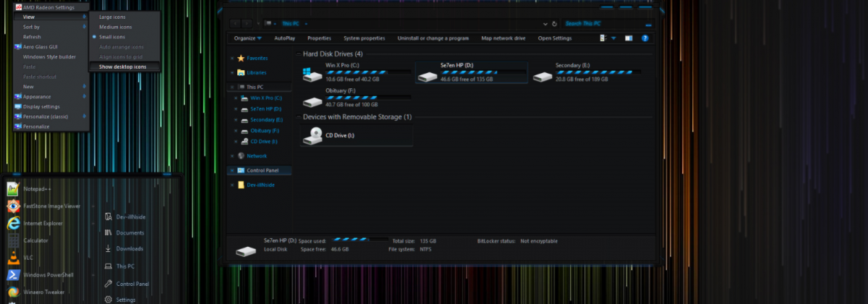Click Properties toolbar button
This screenshot has width=868, height=304.
coord(319,38)
